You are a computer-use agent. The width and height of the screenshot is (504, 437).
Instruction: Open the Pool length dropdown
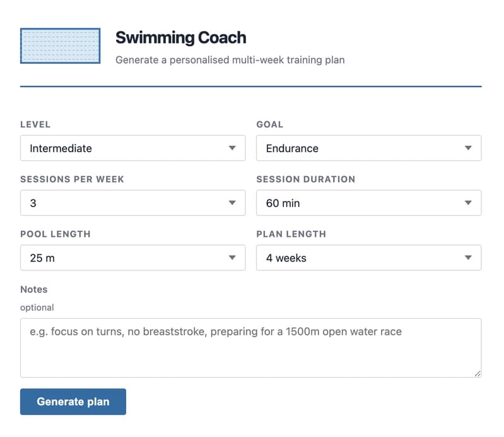click(132, 258)
